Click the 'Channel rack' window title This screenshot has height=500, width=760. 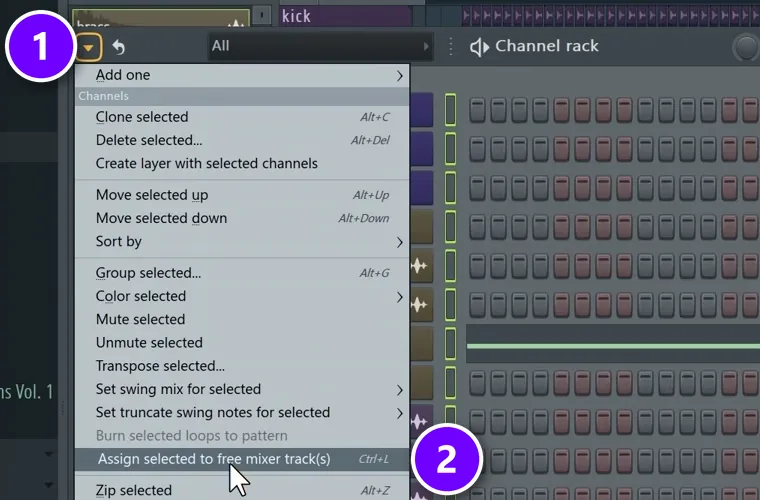[x=547, y=46]
